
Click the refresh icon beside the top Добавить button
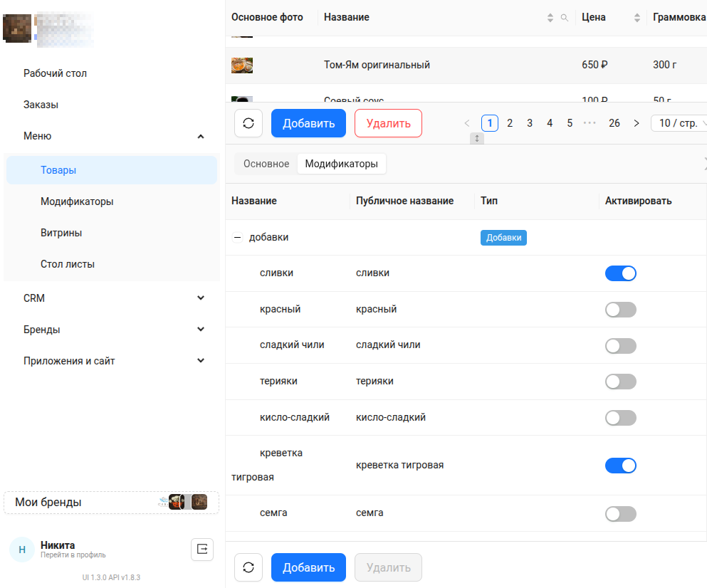pyautogui.click(x=248, y=123)
